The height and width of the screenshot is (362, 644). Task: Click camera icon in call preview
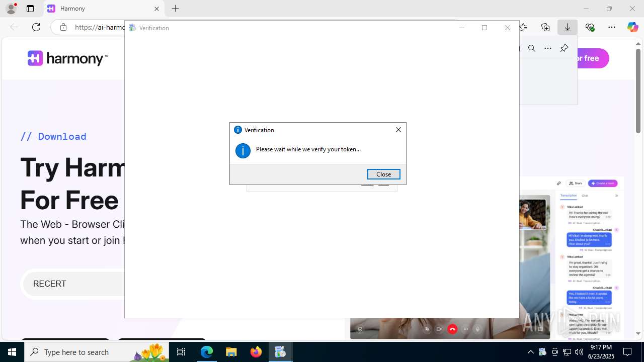[x=439, y=329]
